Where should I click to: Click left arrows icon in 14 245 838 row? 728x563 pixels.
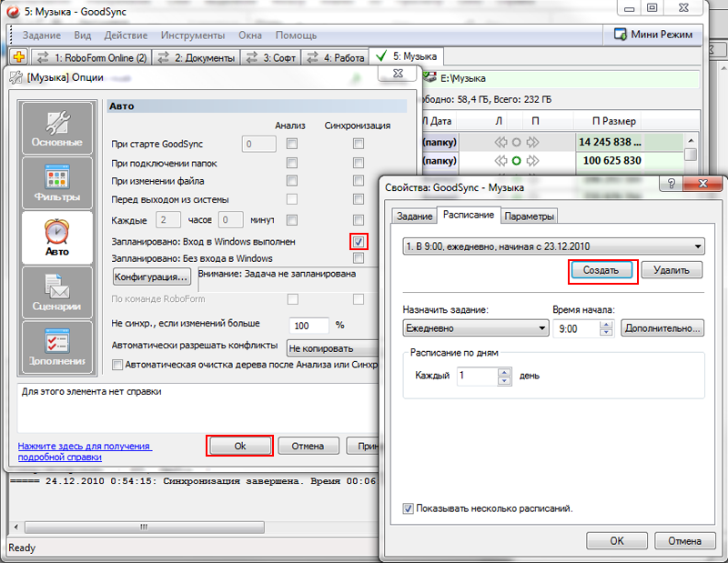(501, 142)
